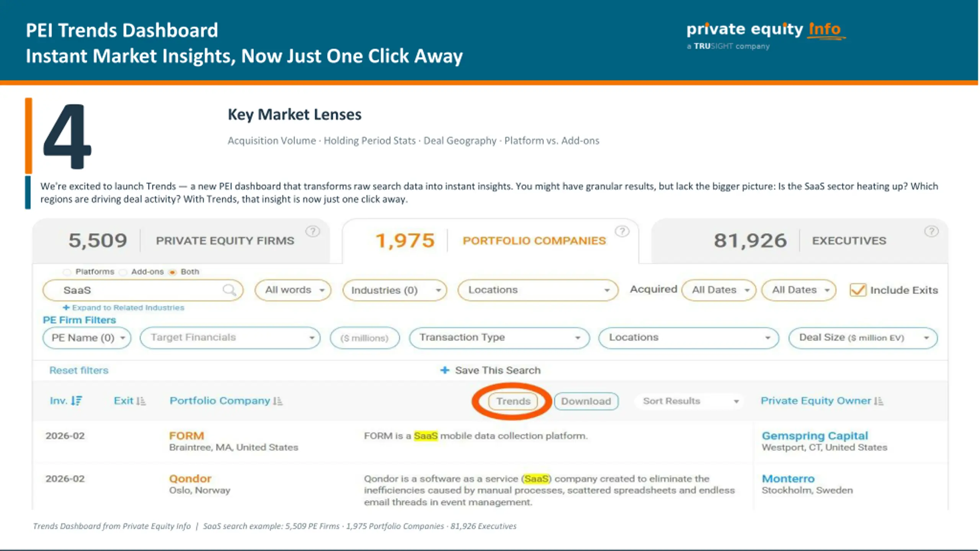Screen dimensions: 980x551
Task: Select the Add-ons radio button
Action: (x=123, y=272)
